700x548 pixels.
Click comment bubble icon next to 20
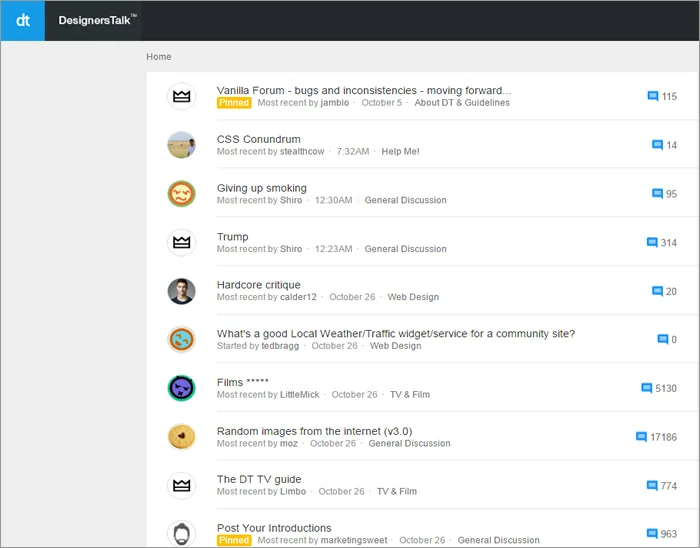(657, 291)
